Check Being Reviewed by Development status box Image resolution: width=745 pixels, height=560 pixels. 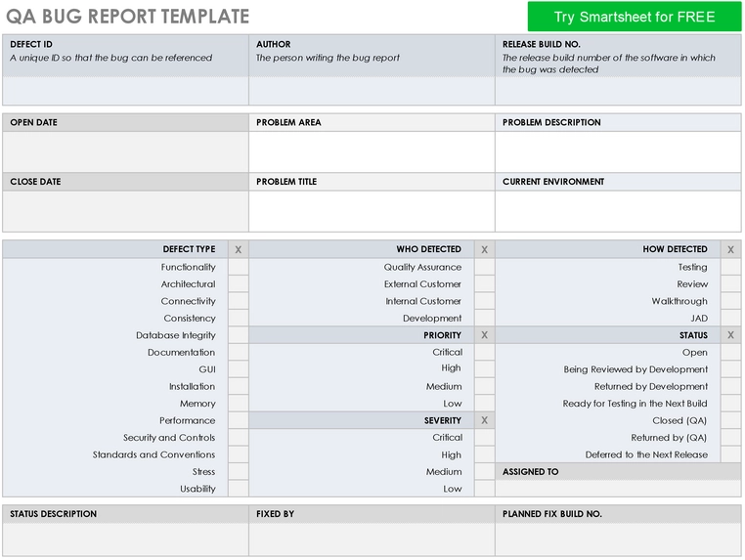[730, 369]
